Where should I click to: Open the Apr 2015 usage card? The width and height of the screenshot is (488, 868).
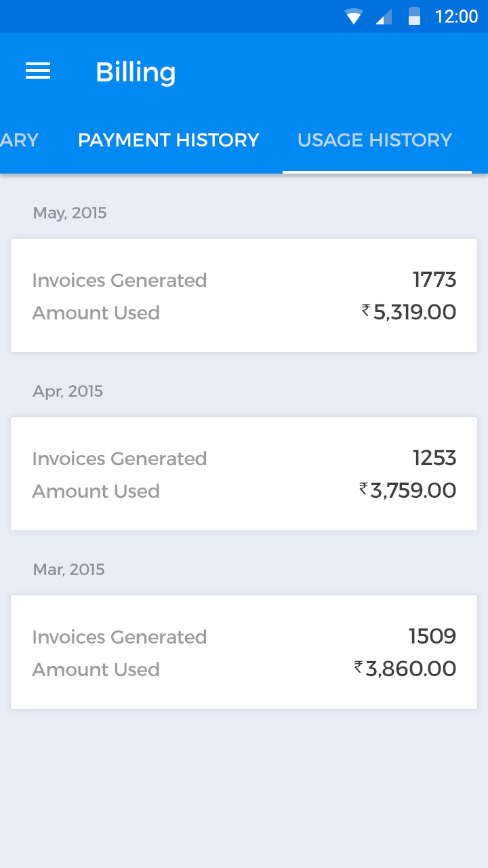(x=244, y=473)
